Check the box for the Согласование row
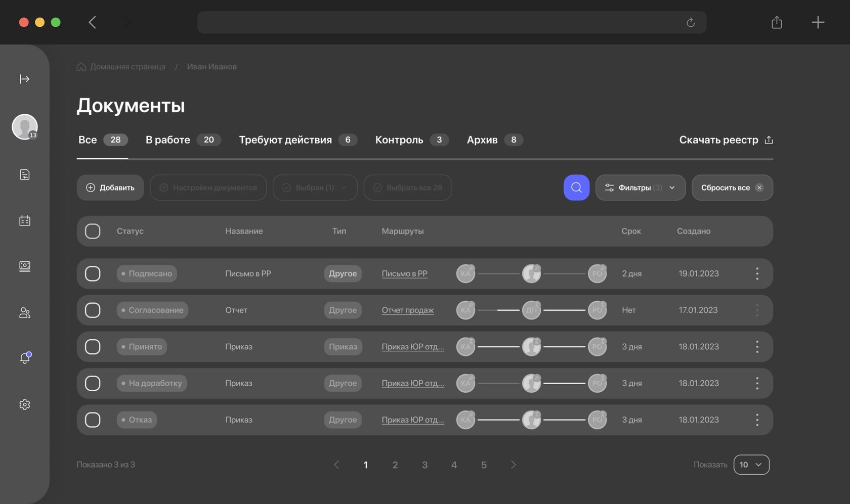Viewport: 850px width, 504px height. [93, 310]
